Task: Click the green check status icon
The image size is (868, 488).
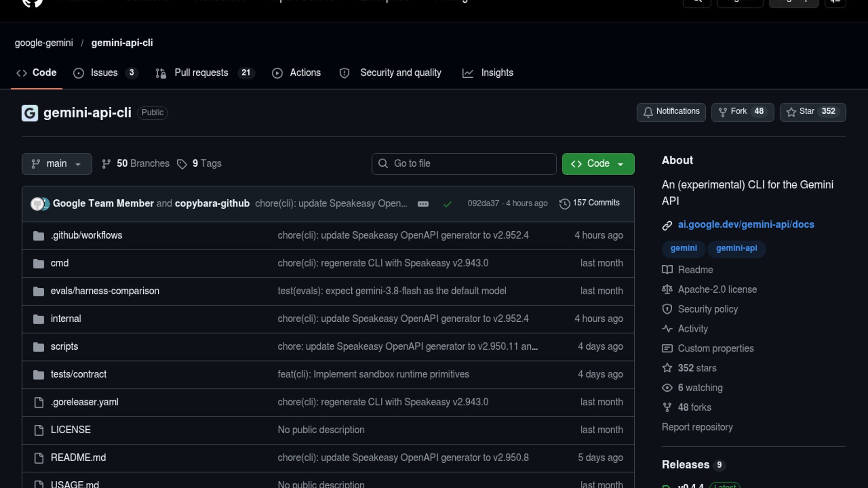Action: [x=448, y=204]
